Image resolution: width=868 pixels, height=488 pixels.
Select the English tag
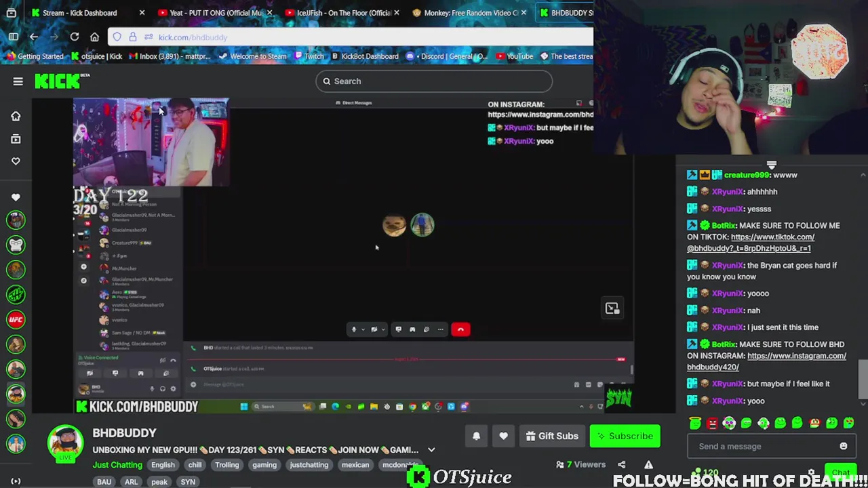[x=163, y=465]
